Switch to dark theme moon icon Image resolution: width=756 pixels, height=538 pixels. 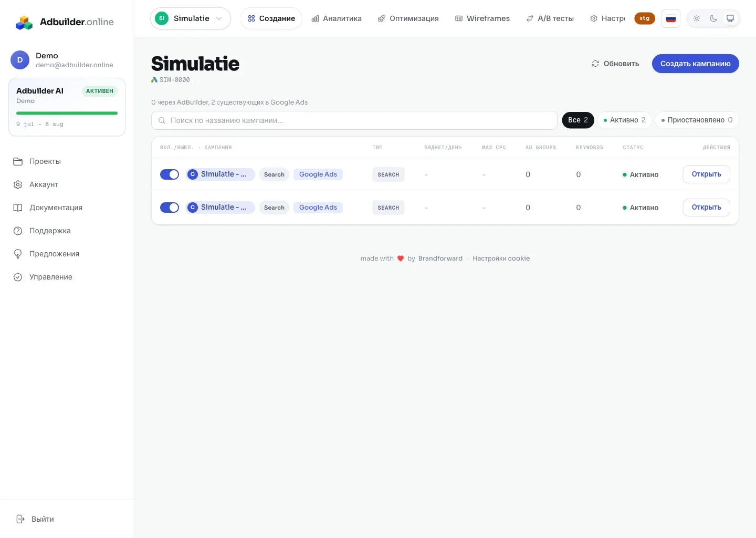click(713, 18)
